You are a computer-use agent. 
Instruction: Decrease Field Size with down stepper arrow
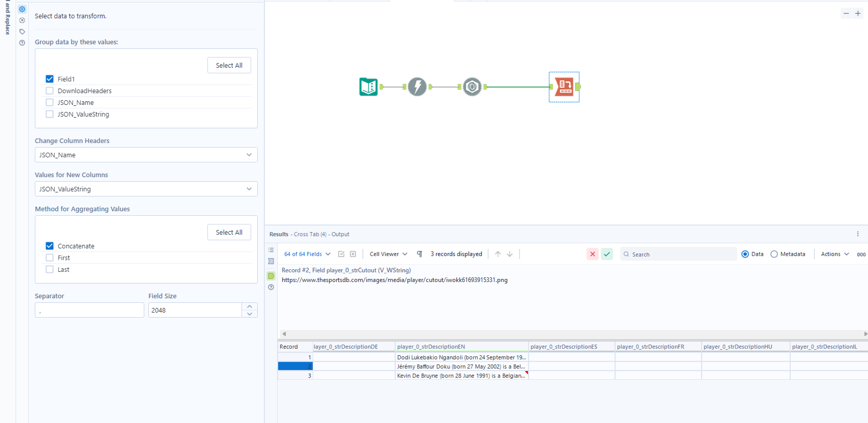click(x=249, y=314)
